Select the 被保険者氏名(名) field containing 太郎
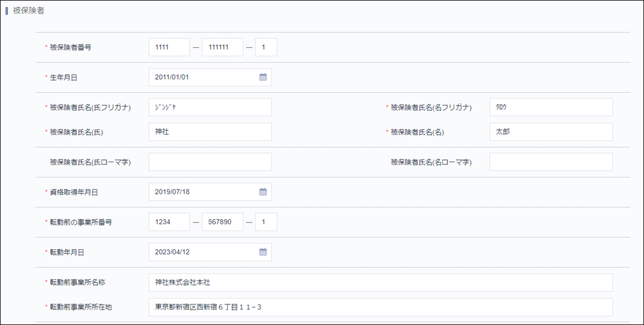The image size is (644, 325). tap(551, 132)
